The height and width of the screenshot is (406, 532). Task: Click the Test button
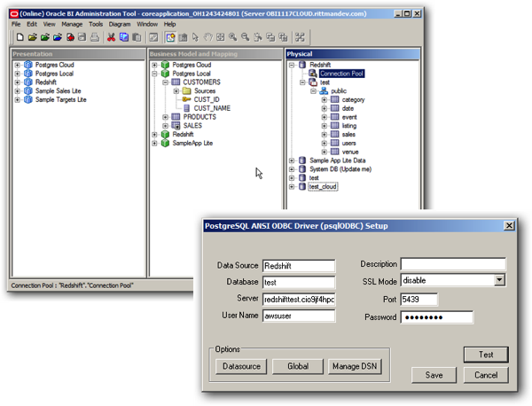[486, 355]
